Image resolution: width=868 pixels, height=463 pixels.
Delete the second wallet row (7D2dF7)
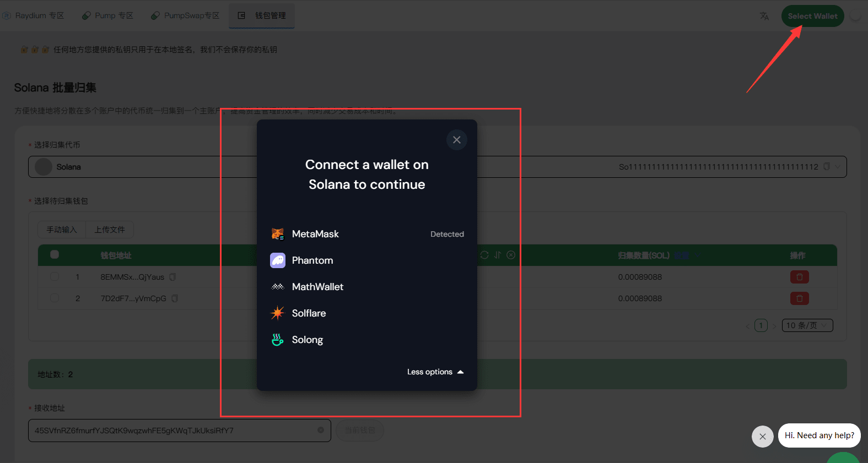tap(799, 298)
